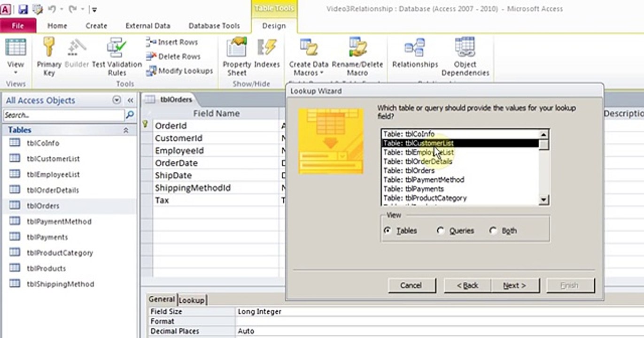
Task: Click the Save icon in quick access toolbar
Action: tap(23, 9)
